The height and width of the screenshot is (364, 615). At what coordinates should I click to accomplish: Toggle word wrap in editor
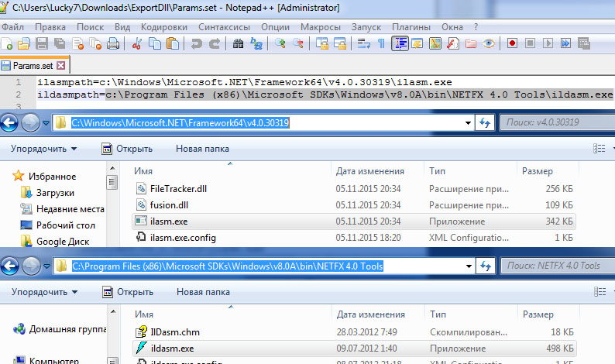coord(363,43)
